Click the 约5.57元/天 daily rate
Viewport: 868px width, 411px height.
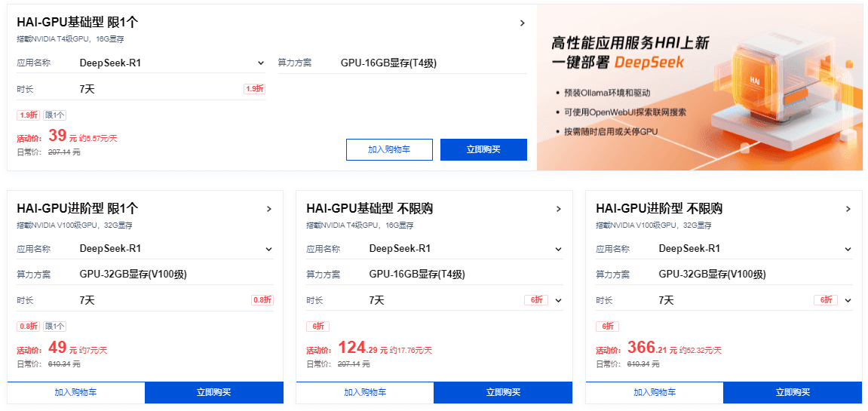[99, 139]
